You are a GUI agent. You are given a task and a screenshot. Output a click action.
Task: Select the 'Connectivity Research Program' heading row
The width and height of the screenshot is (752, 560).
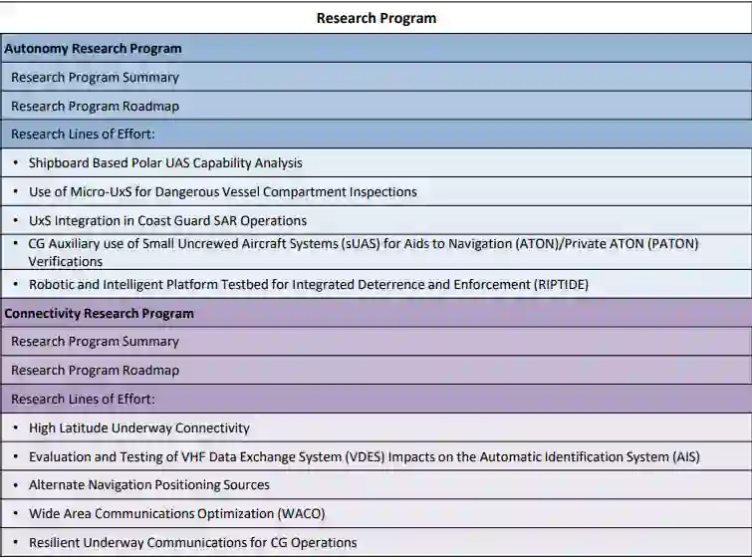point(376,313)
